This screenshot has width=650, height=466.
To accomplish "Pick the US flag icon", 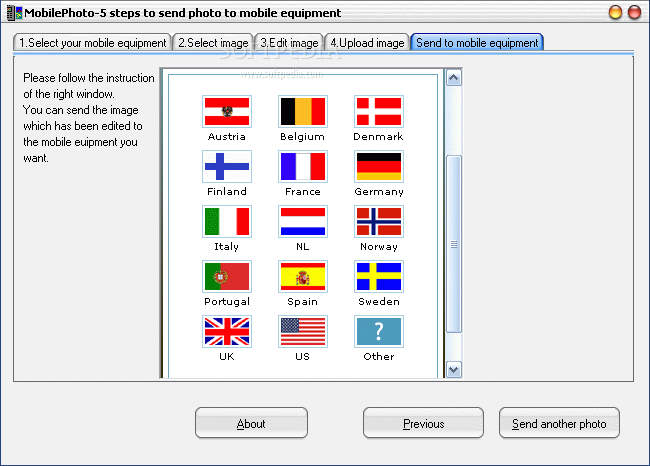I will click(303, 332).
